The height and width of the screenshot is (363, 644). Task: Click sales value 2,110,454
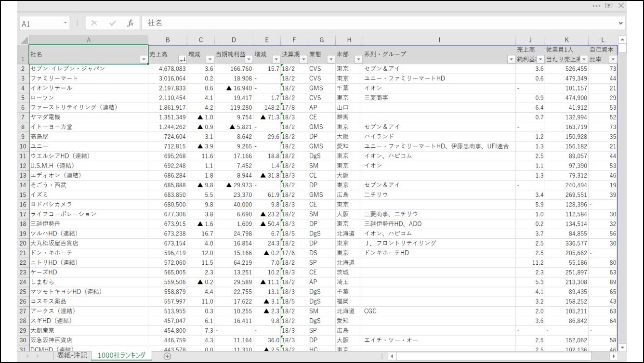pyautogui.click(x=168, y=98)
